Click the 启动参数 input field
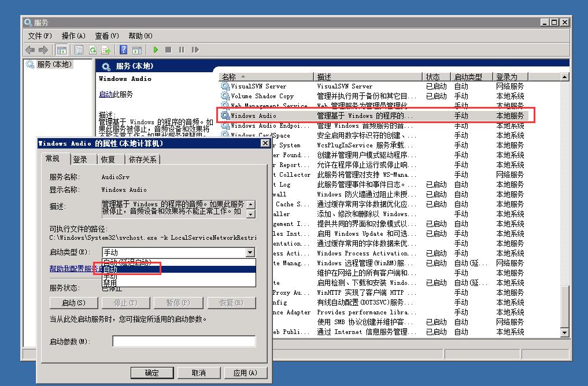588x386 pixels. 184,341
